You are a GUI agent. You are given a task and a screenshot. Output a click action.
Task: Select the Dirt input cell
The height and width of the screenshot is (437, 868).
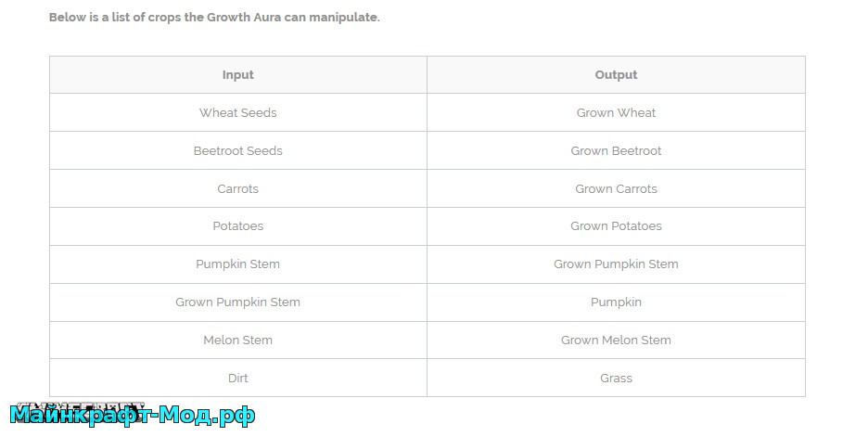point(238,378)
